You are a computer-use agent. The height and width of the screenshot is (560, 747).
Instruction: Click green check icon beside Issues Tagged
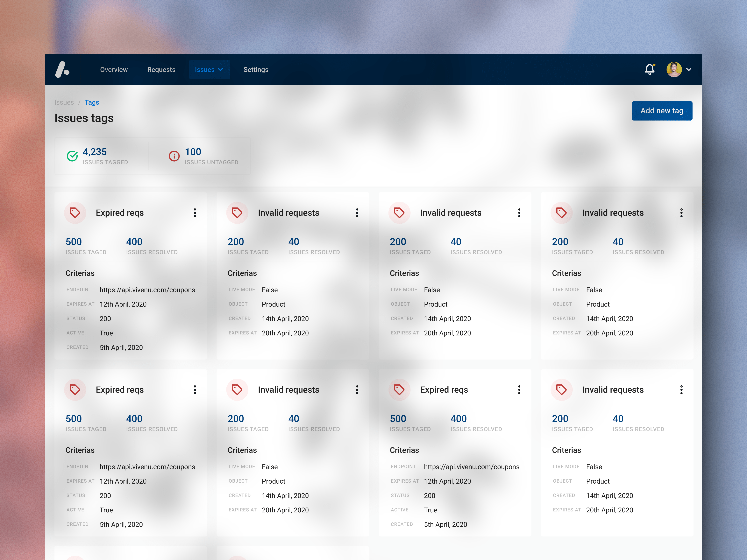pyautogui.click(x=72, y=156)
